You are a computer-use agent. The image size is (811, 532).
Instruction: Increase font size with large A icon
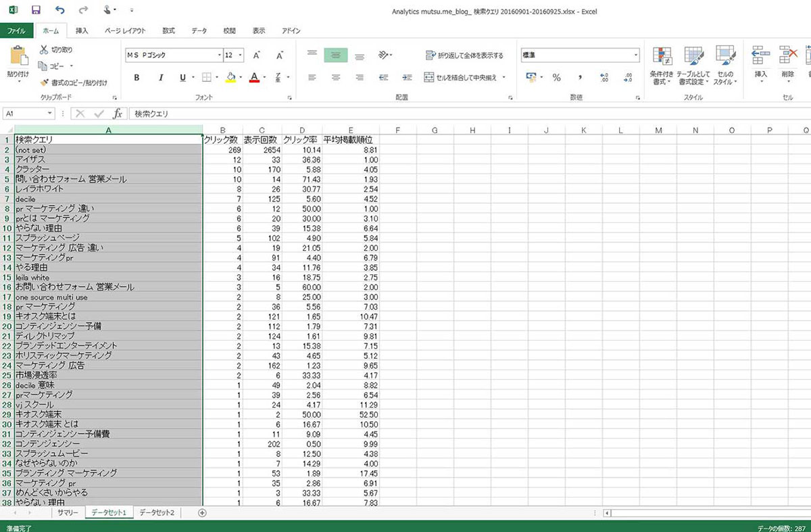[257, 55]
